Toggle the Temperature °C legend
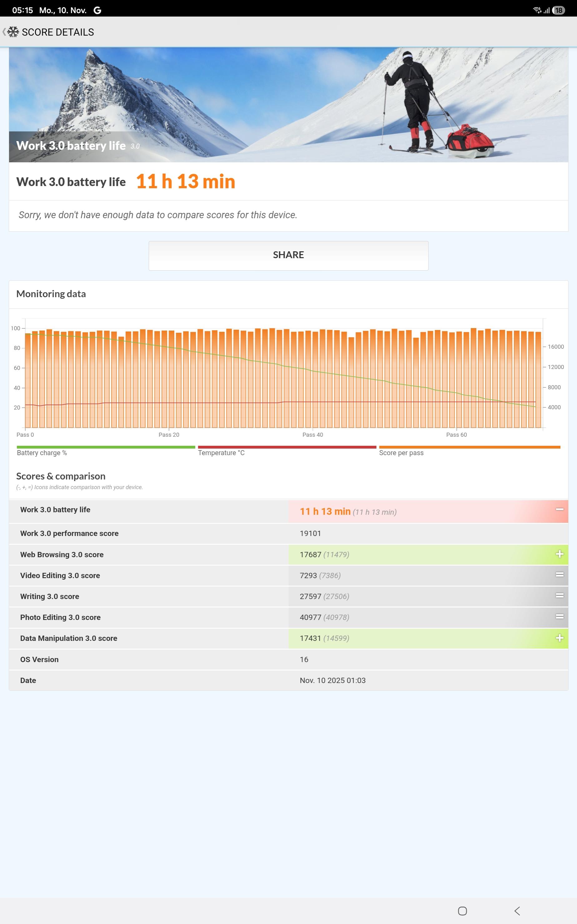Image resolution: width=577 pixels, height=924 pixels. [x=221, y=453]
